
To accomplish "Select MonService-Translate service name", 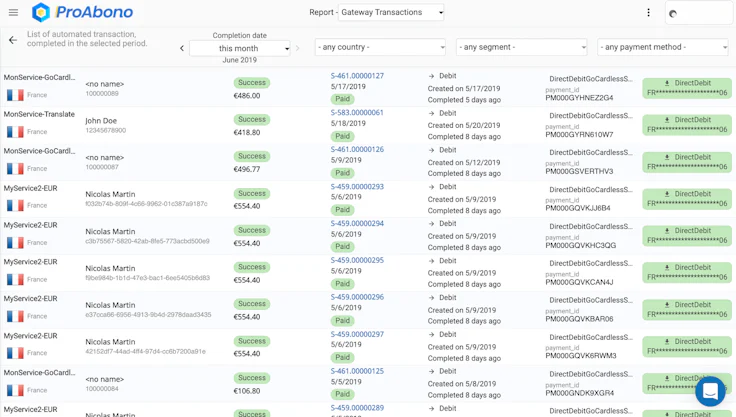I will click(39, 114).
